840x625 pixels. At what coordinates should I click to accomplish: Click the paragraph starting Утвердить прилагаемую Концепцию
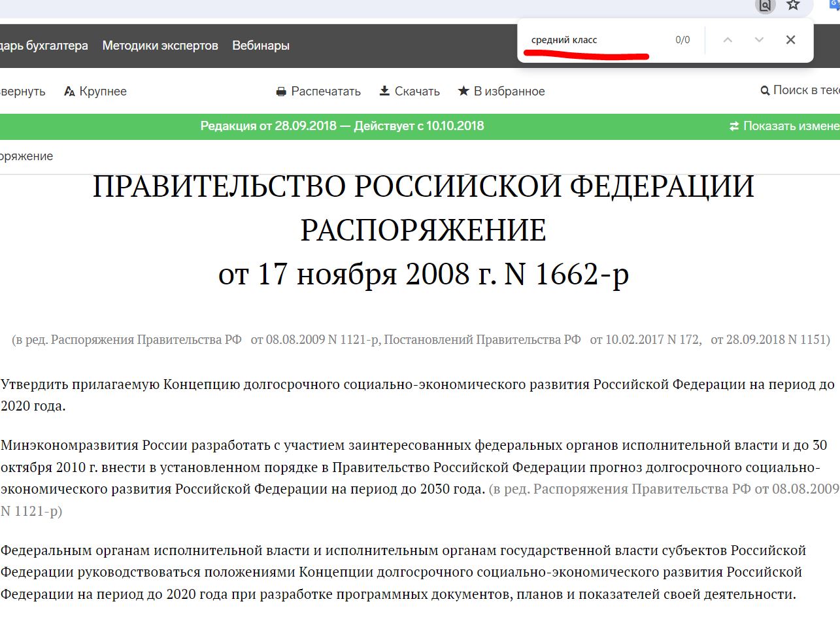[x=418, y=395]
